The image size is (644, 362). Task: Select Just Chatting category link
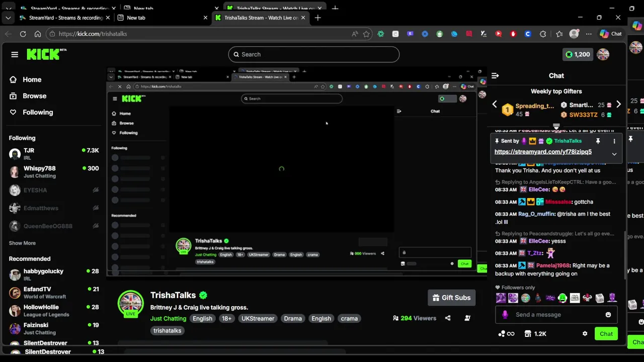(168, 318)
